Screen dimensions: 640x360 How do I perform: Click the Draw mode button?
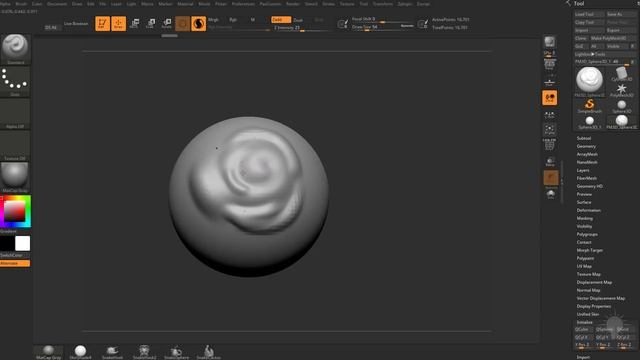[119, 24]
